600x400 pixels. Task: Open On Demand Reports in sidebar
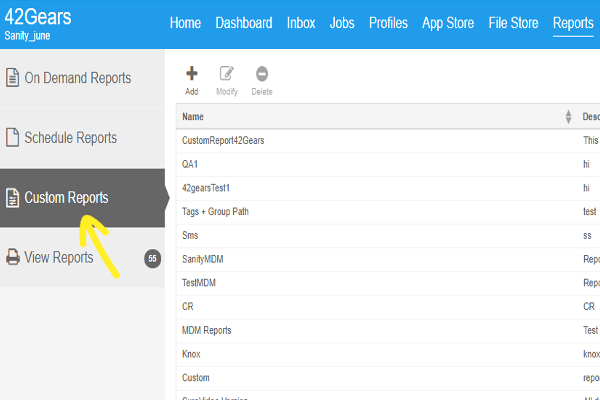pyautogui.click(x=82, y=78)
